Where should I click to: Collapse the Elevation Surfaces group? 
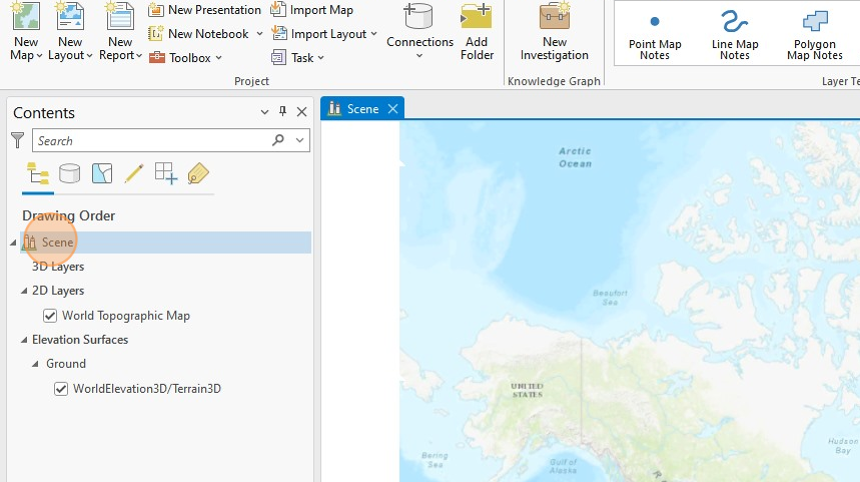[24, 340]
